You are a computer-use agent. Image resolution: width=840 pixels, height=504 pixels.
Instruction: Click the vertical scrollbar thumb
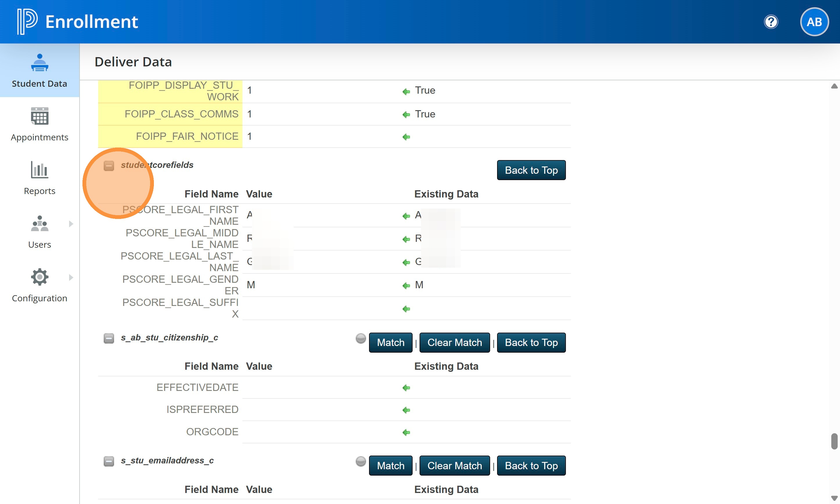pos(834,441)
